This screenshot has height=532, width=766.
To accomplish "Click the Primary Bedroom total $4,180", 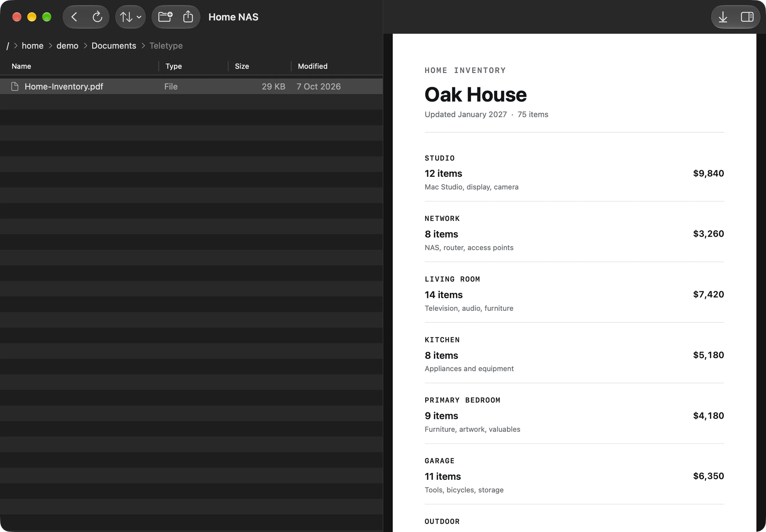I will (x=708, y=415).
